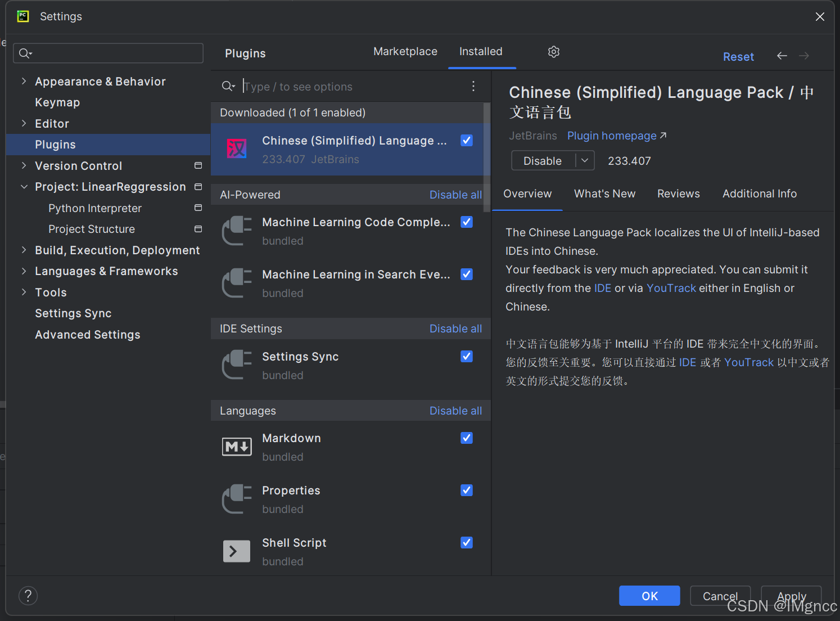840x621 pixels.
Task: Collapse Project: LinearReggression node
Action: [24, 187]
